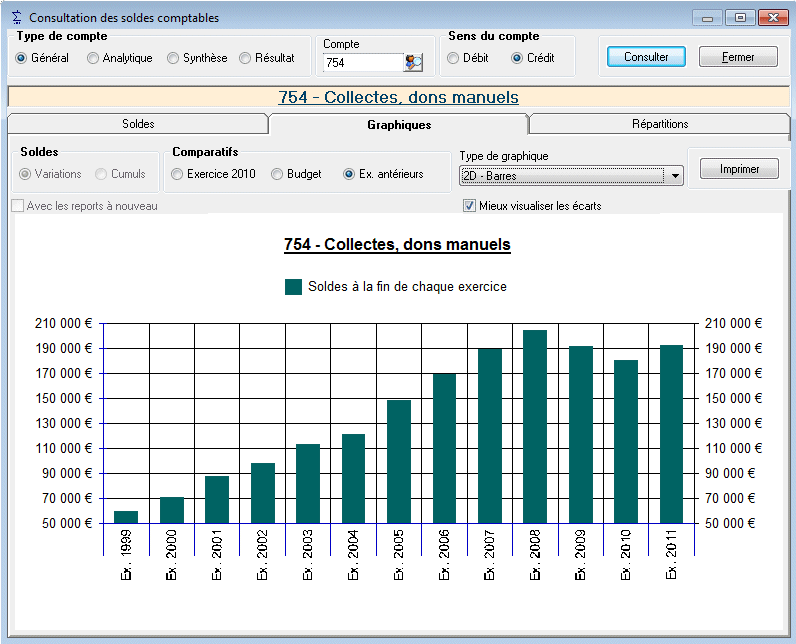Click the 754 - Collectes, dons manuels header link

pos(399,97)
